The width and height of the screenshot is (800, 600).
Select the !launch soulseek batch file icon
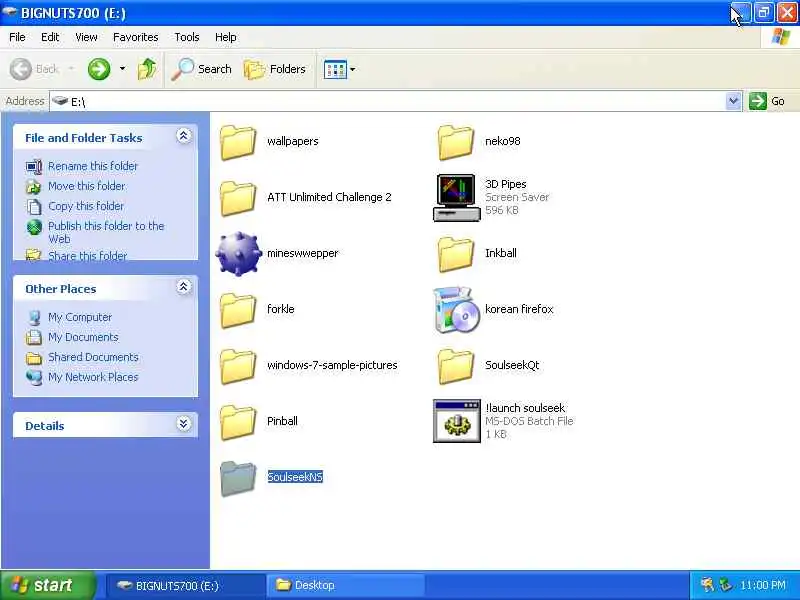pos(457,421)
